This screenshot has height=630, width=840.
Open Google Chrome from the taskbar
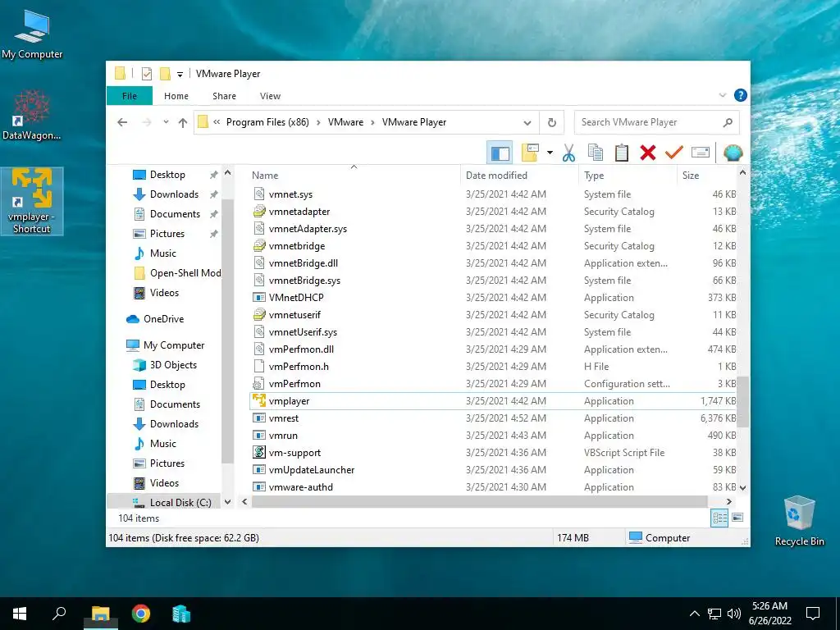coord(141,614)
